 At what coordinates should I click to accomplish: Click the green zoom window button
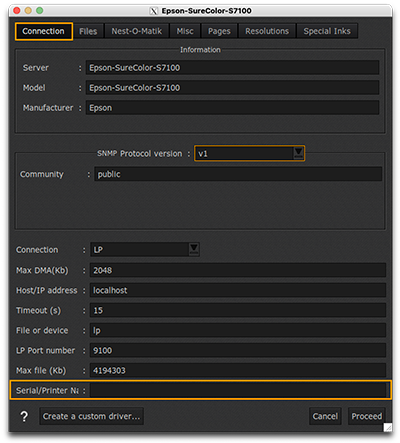click(x=39, y=11)
